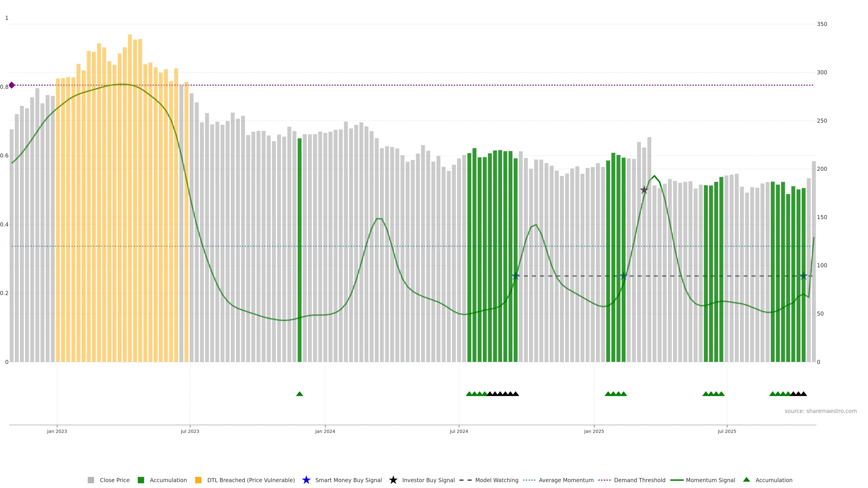The height and width of the screenshot is (488, 868).
Task: Click the purple diamond Demand Threshold marker
Action: (x=12, y=85)
